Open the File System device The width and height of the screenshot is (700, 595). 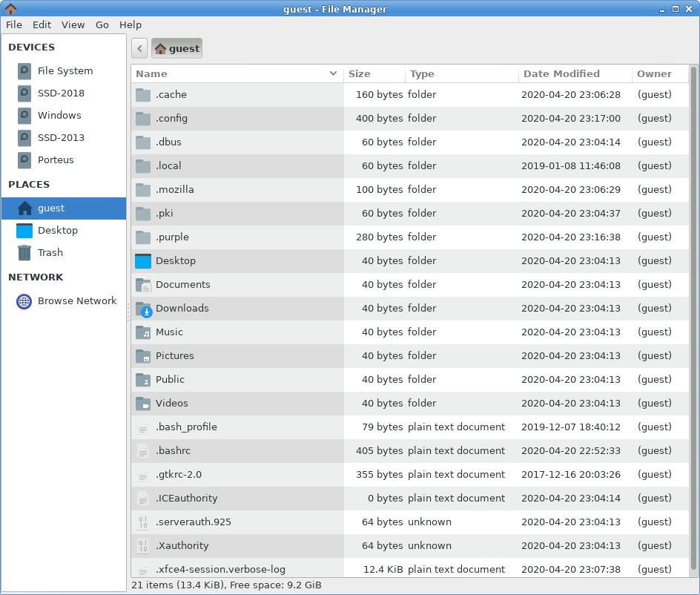tap(65, 71)
